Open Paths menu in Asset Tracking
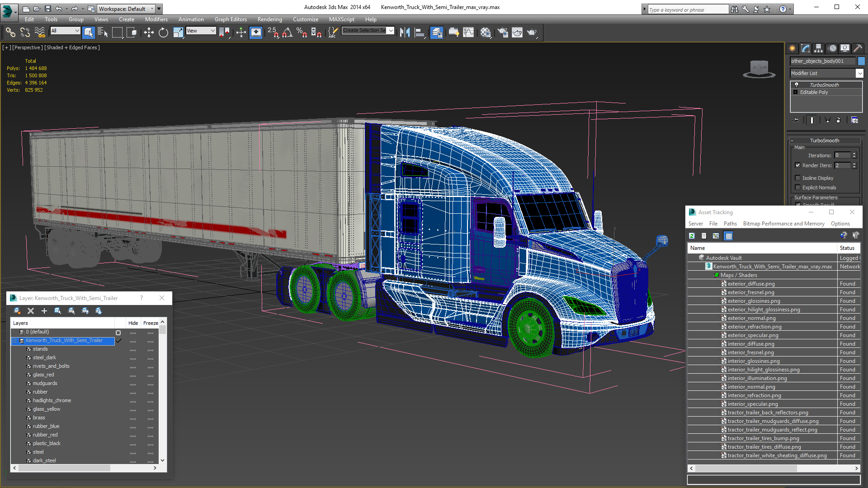 [730, 224]
